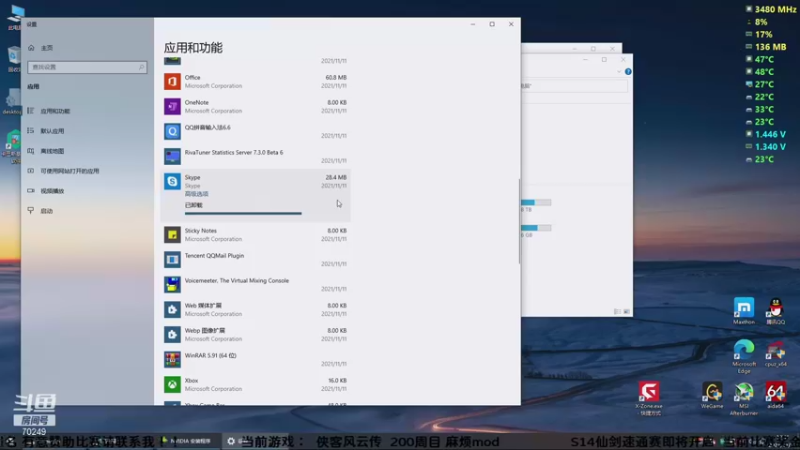
Task: Open the 腾讯QQ desktop shortcut
Action: 776,311
